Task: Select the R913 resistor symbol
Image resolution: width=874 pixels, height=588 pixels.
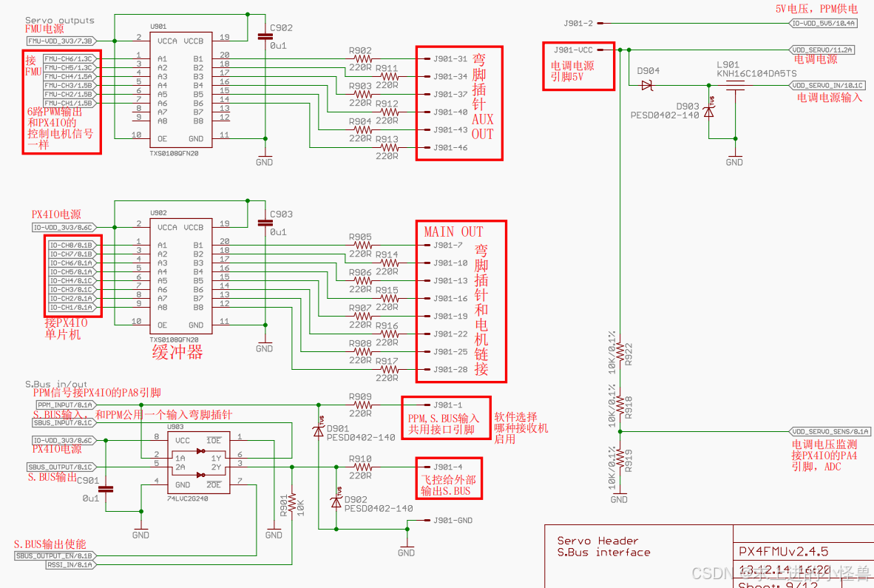Action: click(389, 148)
